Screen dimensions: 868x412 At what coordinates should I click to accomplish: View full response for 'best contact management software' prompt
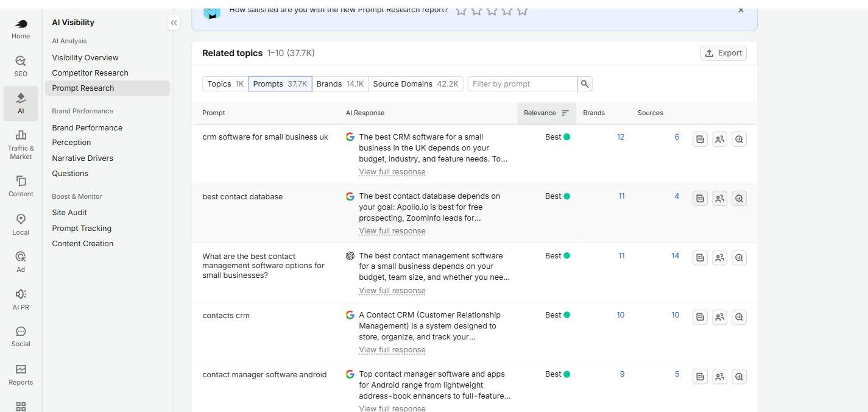tap(392, 291)
